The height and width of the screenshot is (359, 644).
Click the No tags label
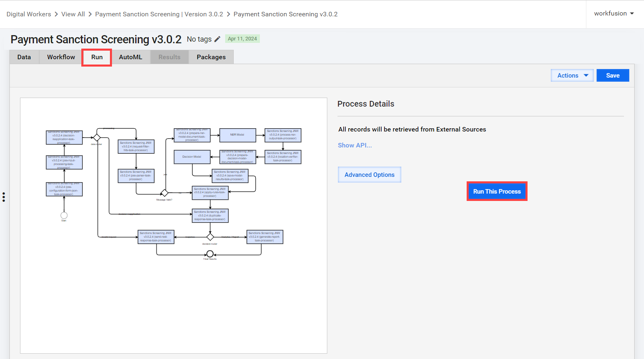199,39
